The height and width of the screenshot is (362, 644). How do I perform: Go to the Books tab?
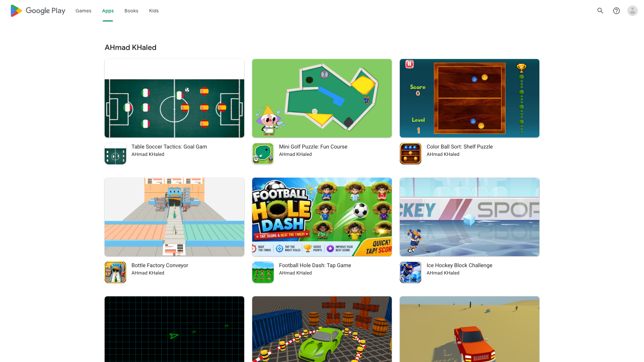click(131, 11)
